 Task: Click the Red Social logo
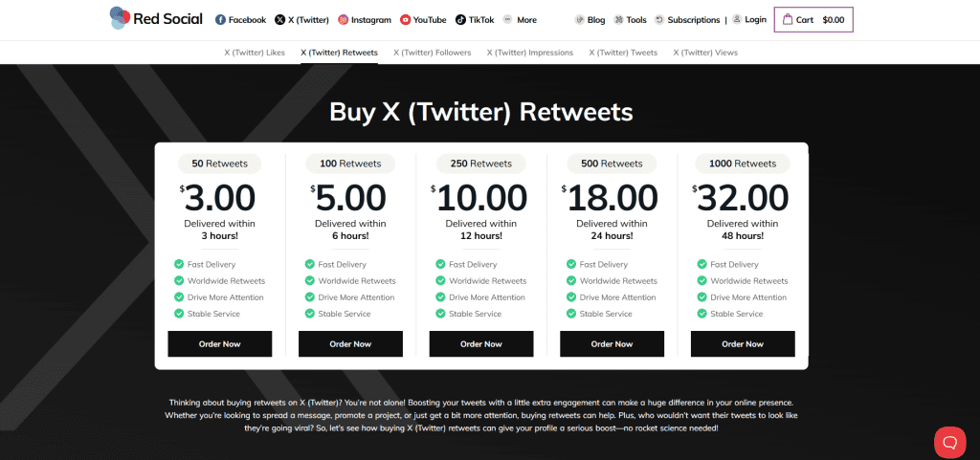coord(156,18)
